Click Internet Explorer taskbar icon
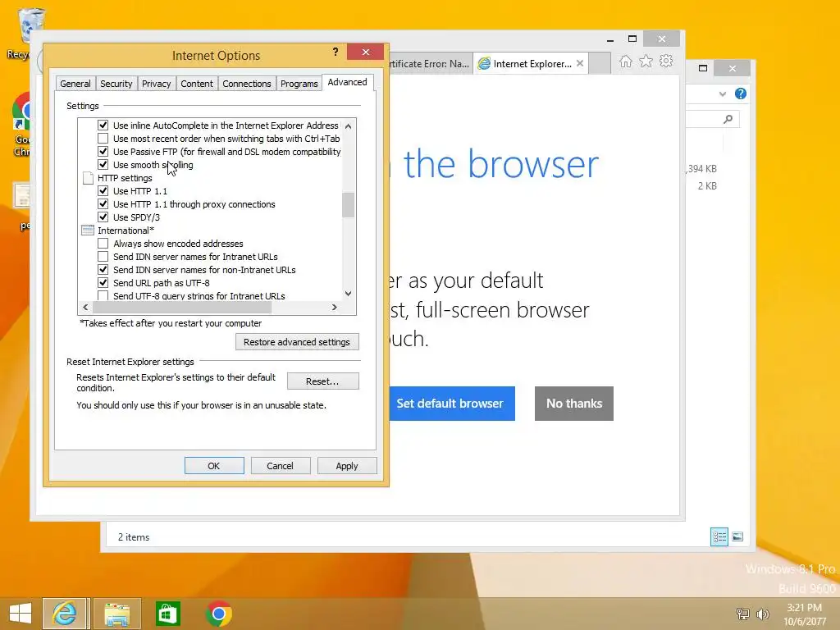Image resolution: width=840 pixels, height=630 pixels. click(65, 614)
